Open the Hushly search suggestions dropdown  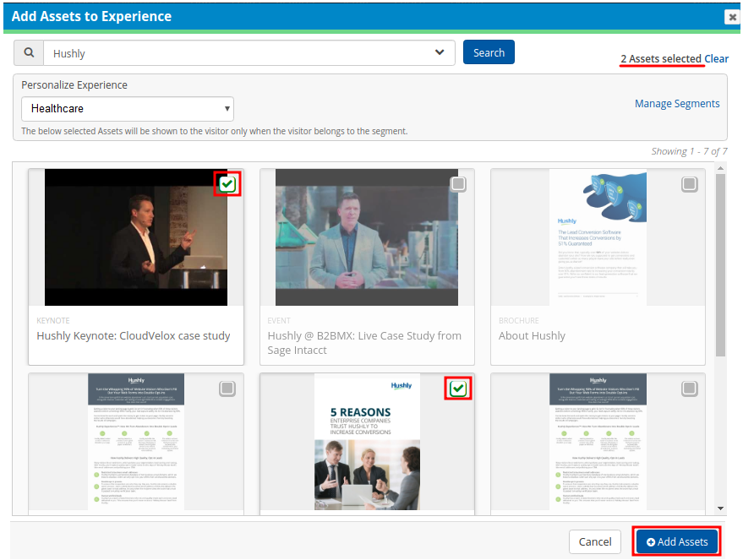[x=440, y=52]
